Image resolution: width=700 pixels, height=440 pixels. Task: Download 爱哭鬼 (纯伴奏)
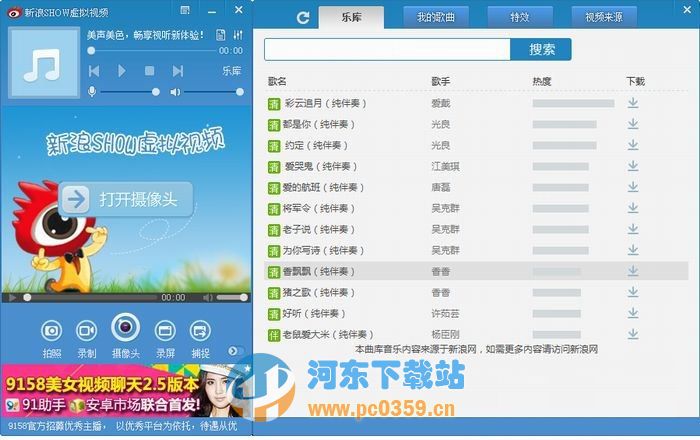pyautogui.click(x=633, y=166)
